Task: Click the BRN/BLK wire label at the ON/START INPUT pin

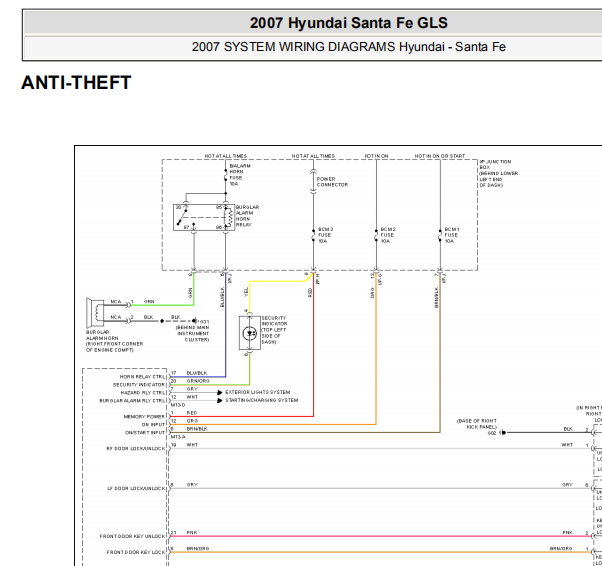Action: 197,429
